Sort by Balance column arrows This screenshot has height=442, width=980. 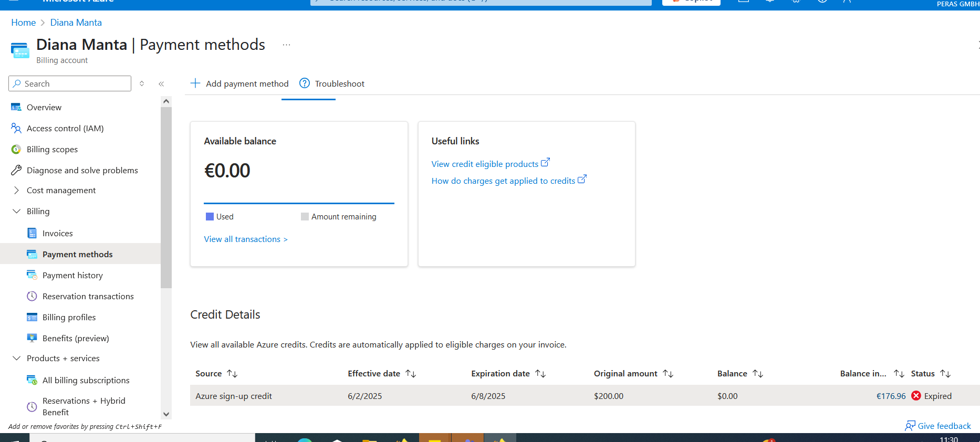[x=758, y=374]
